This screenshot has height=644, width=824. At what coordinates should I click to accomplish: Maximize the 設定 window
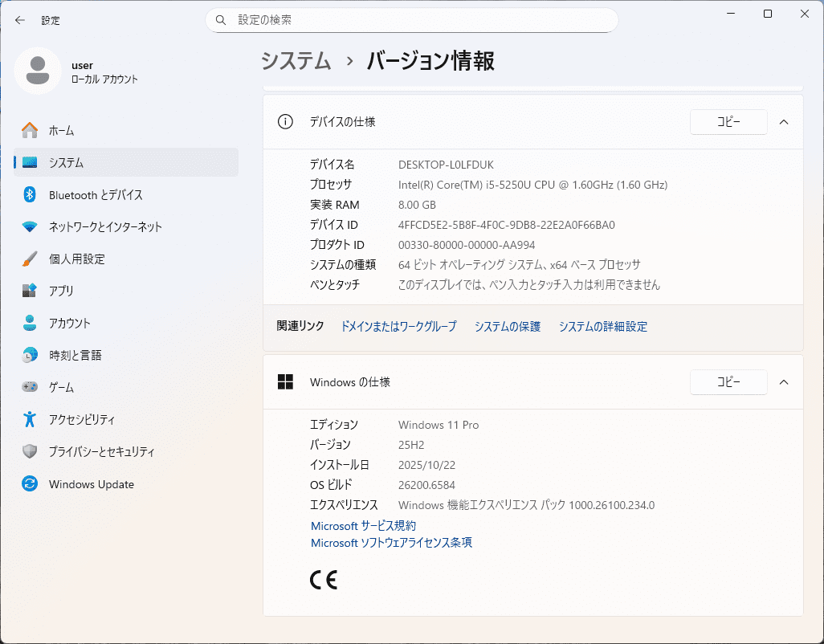(x=768, y=14)
